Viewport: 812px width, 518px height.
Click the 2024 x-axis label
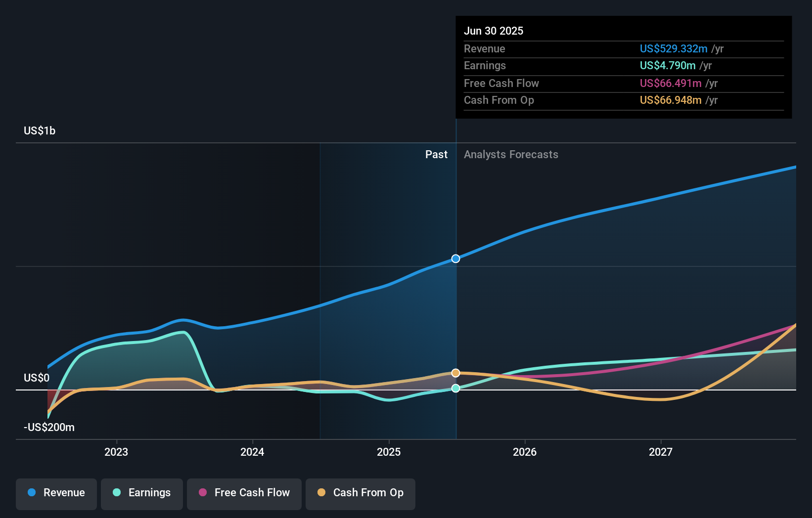pos(252,452)
